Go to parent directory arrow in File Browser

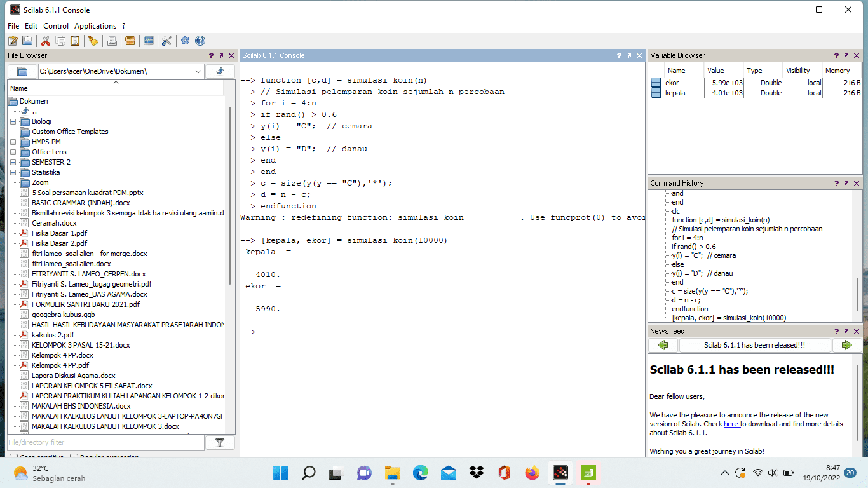point(220,71)
